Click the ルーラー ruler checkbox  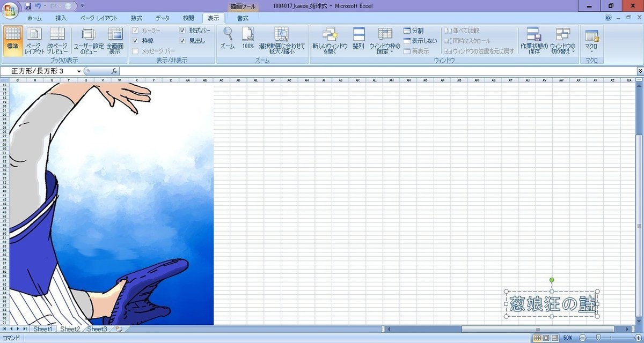pos(136,31)
